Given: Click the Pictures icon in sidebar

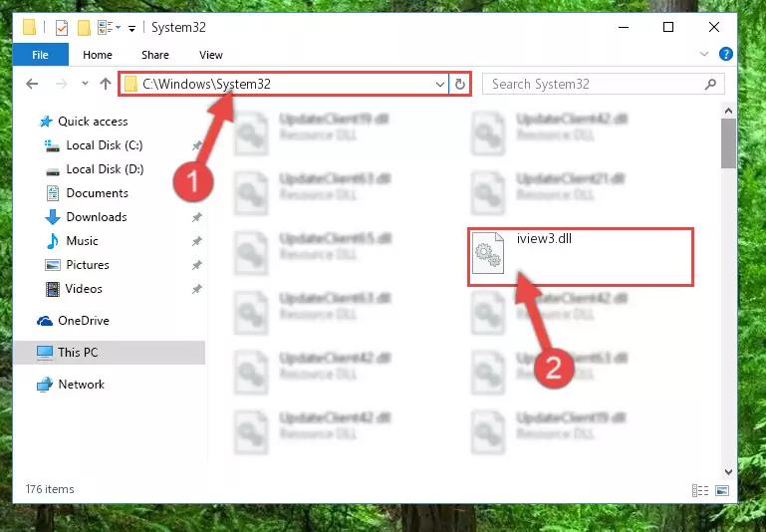Looking at the screenshot, I should point(52,265).
